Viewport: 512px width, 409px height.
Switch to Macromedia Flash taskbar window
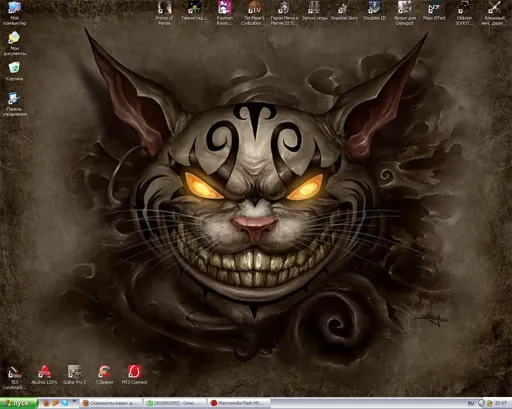pos(238,403)
